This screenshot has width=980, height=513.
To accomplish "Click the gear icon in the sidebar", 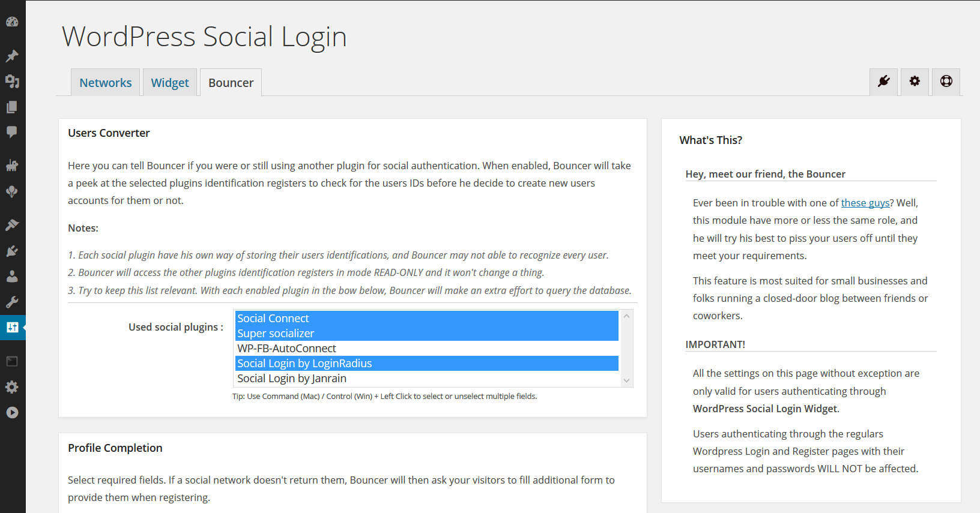I will [12, 387].
